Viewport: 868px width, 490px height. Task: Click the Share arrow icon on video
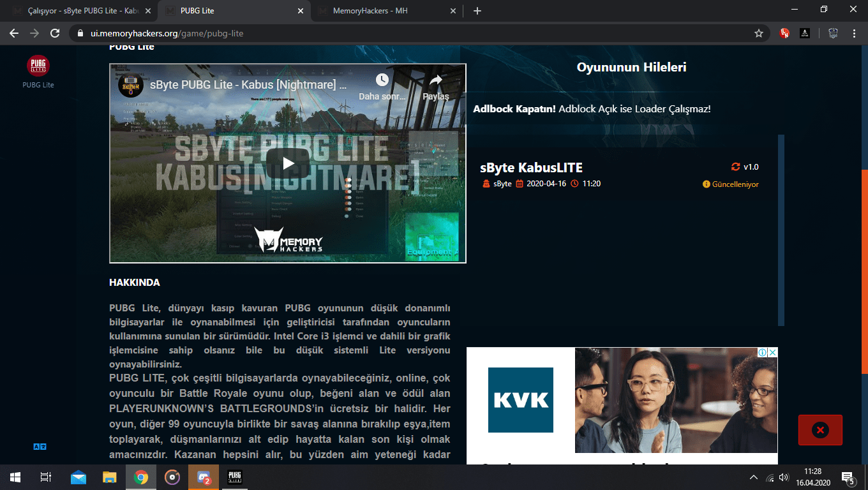click(436, 80)
